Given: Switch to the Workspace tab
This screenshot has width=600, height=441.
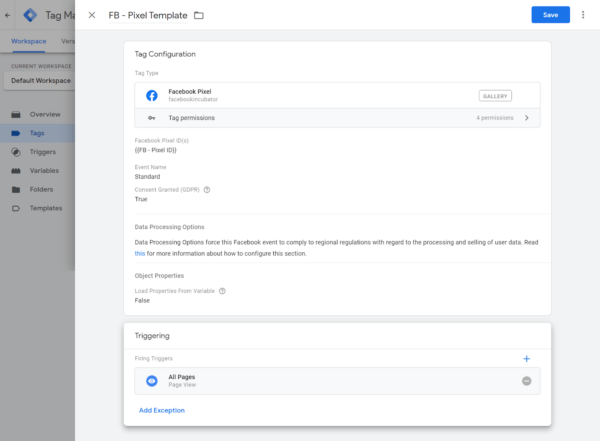Looking at the screenshot, I should tap(29, 41).
